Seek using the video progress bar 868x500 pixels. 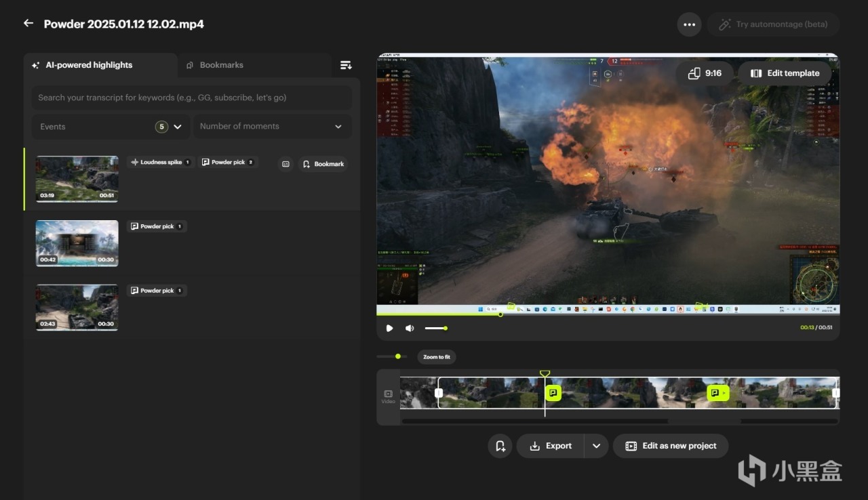(x=608, y=314)
